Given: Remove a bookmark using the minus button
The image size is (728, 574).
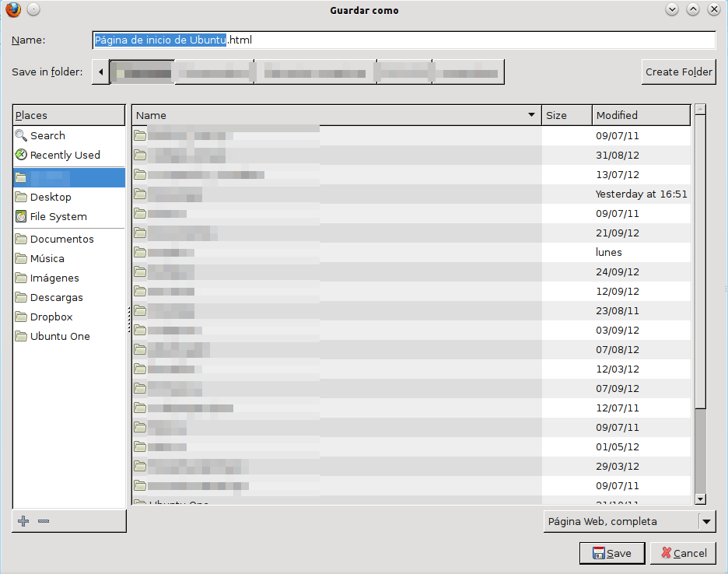Looking at the screenshot, I should (x=43, y=520).
